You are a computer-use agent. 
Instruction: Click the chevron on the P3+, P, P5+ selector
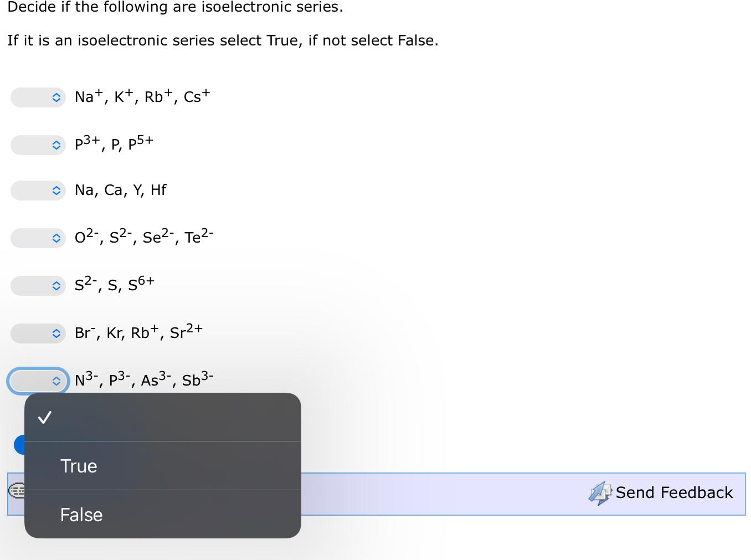[x=56, y=145]
